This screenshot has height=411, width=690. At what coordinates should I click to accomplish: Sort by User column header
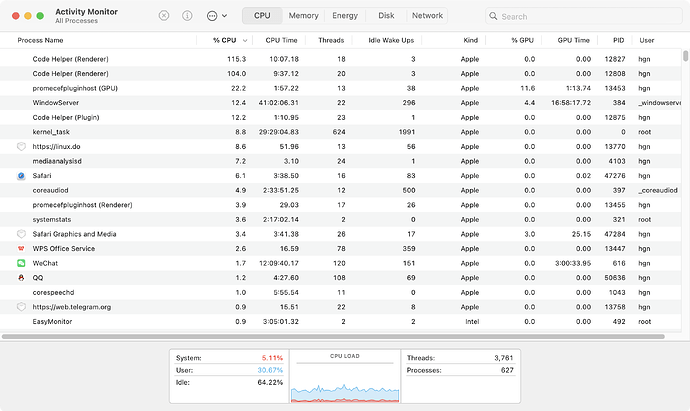[x=646, y=40]
